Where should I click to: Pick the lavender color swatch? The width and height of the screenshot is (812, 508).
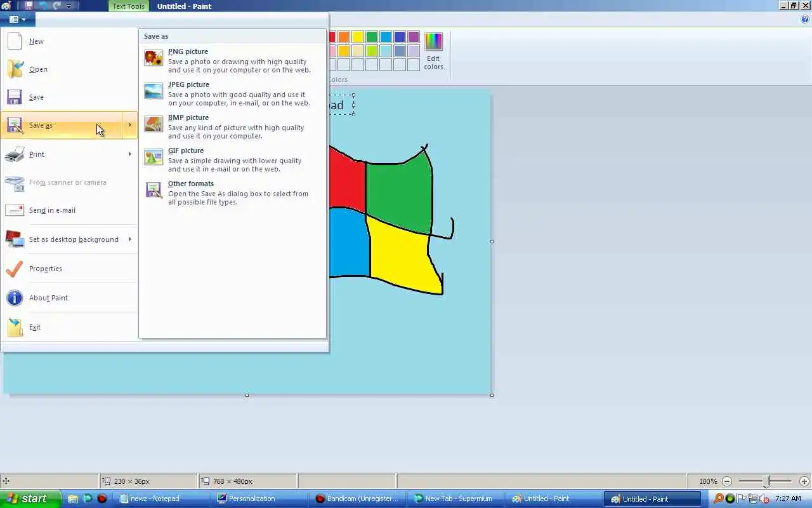coord(414,51)
